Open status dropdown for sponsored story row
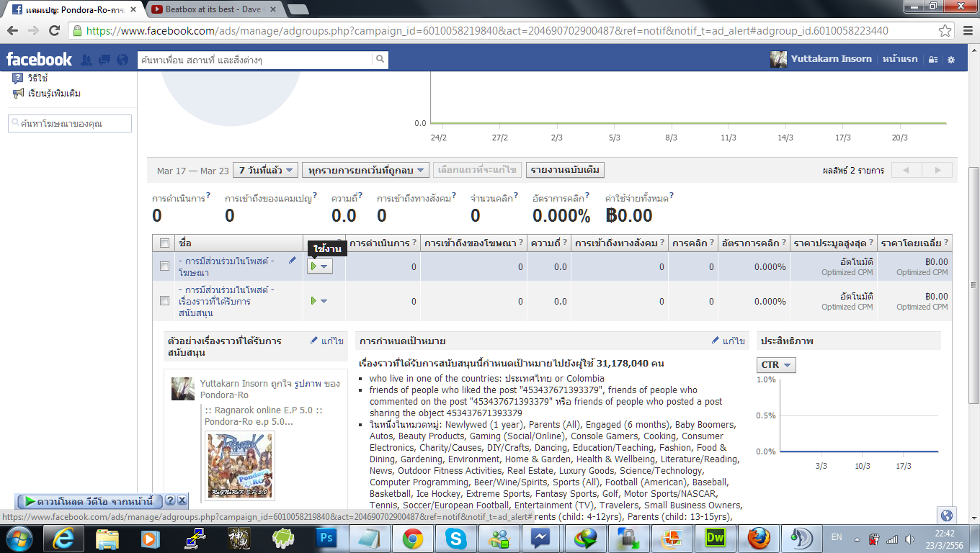 (x=319, y=301)
